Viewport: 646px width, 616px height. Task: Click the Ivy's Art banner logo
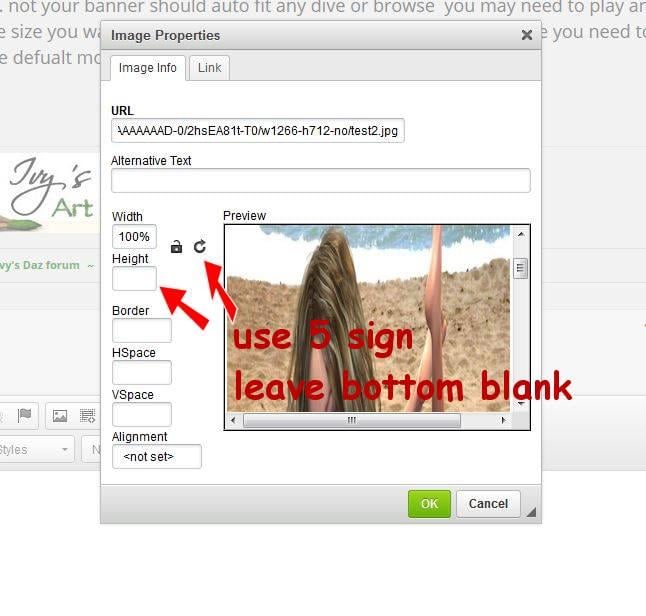(x=49, y=192)
